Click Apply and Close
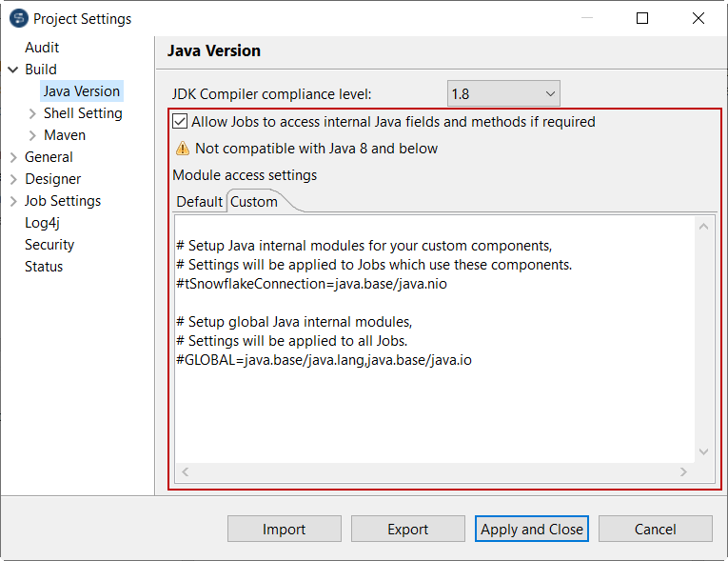The image size is (728, 561). click(x=532, y=530)
